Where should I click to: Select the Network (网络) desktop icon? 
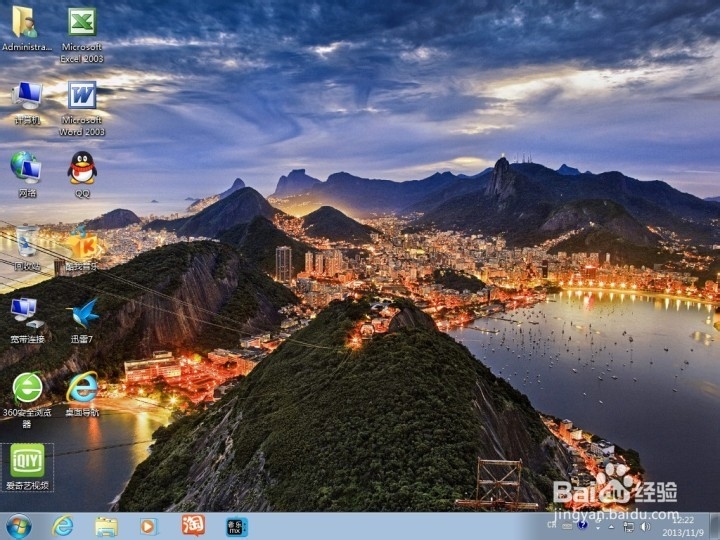(27, 174)
